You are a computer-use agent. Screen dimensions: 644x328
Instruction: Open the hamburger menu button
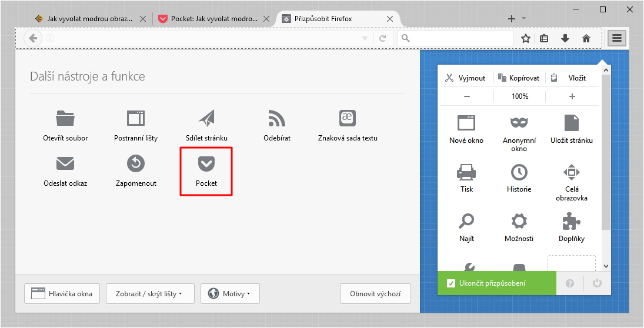[x=616, y=38]
